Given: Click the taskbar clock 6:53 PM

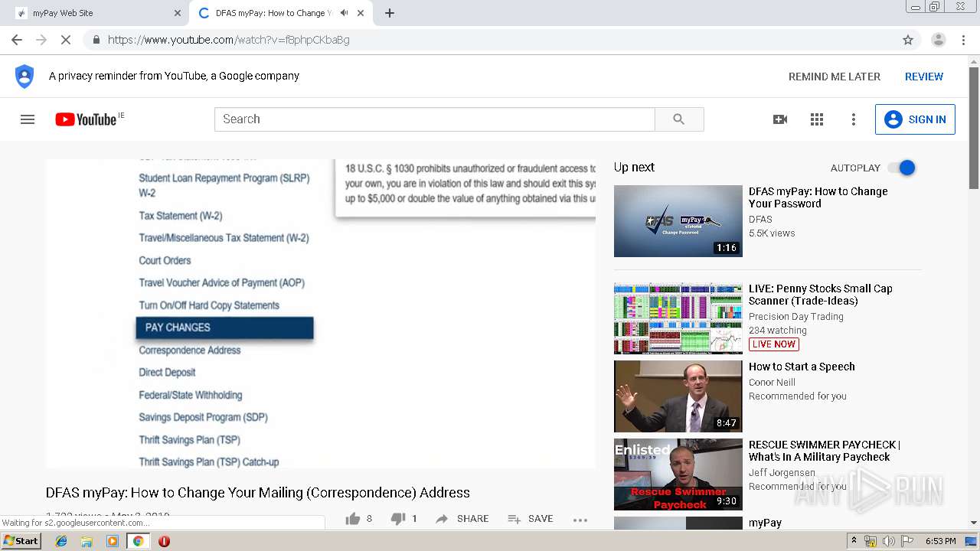Looking at the screenshot, I should [x=940, y=541].
